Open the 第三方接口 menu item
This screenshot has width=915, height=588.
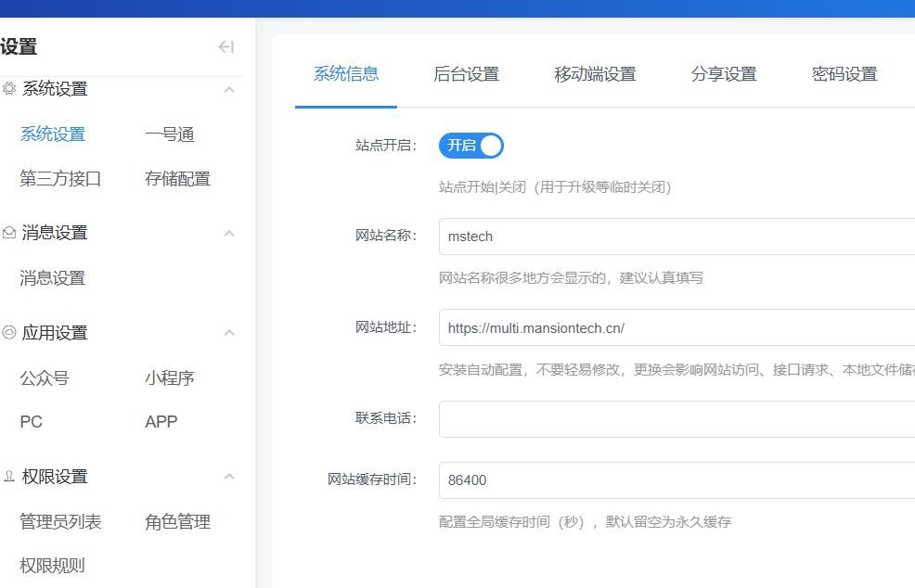[x=60, y=178]
